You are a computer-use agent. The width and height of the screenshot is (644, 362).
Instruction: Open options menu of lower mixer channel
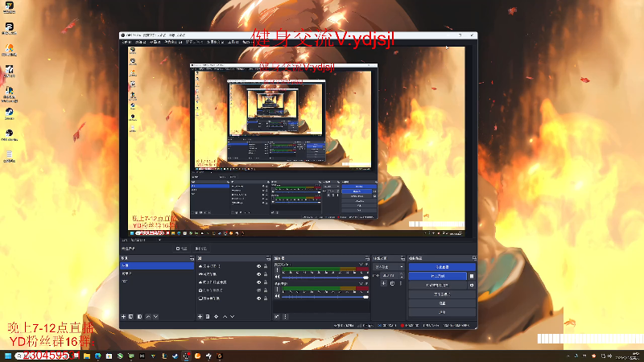[277, 289]
